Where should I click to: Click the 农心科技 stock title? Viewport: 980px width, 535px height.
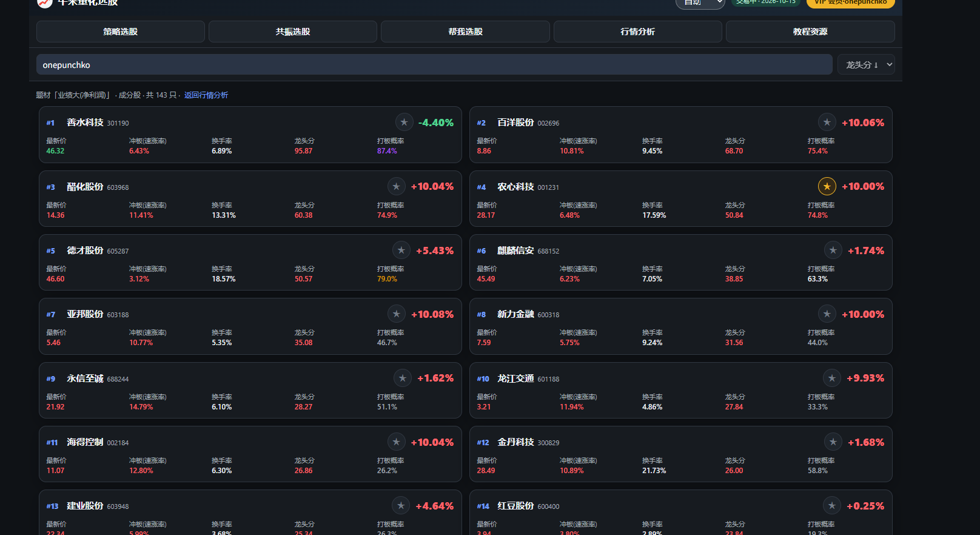coord(515,187)
